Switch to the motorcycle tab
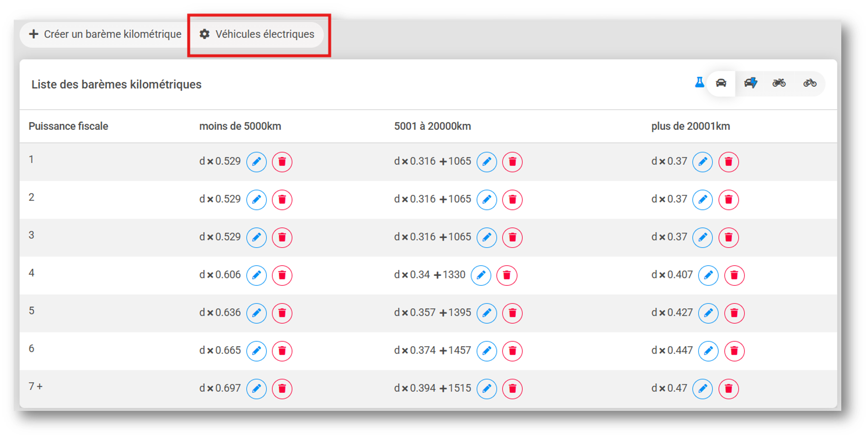 coord(779,83)
